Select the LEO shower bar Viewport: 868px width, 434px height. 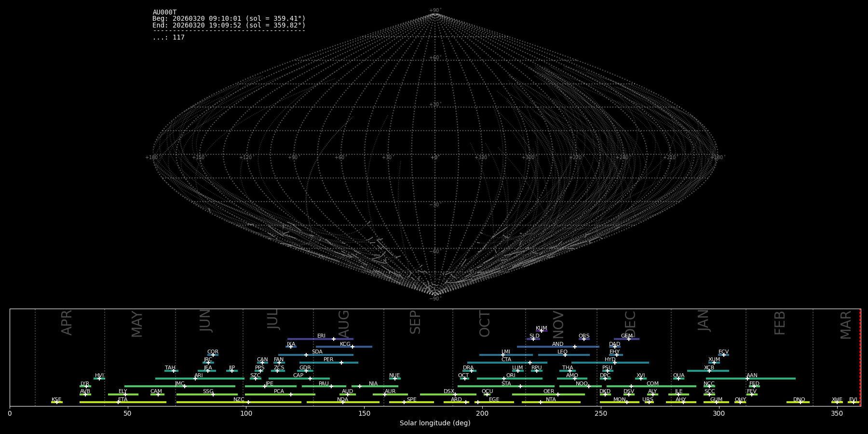tap(564, 355)
